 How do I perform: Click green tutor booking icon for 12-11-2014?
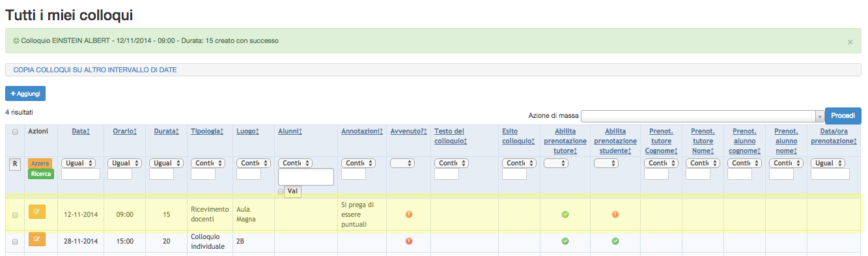tap(565, 214)
